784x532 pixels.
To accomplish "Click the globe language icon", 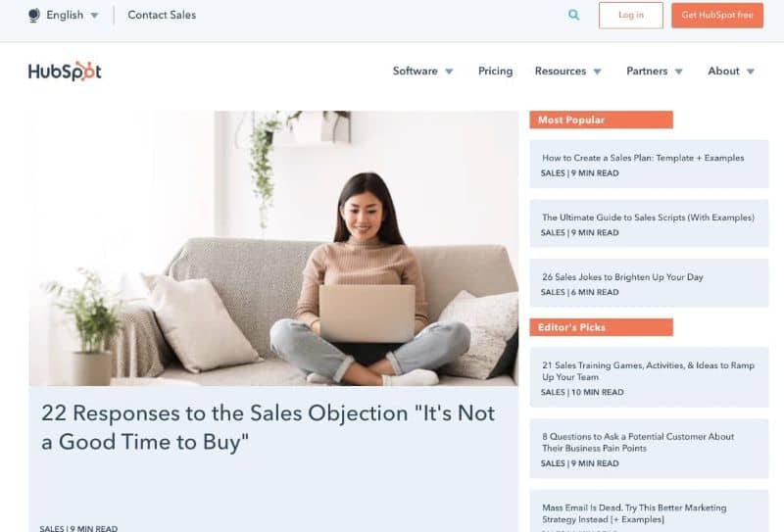I will click(x=34, y=15).
